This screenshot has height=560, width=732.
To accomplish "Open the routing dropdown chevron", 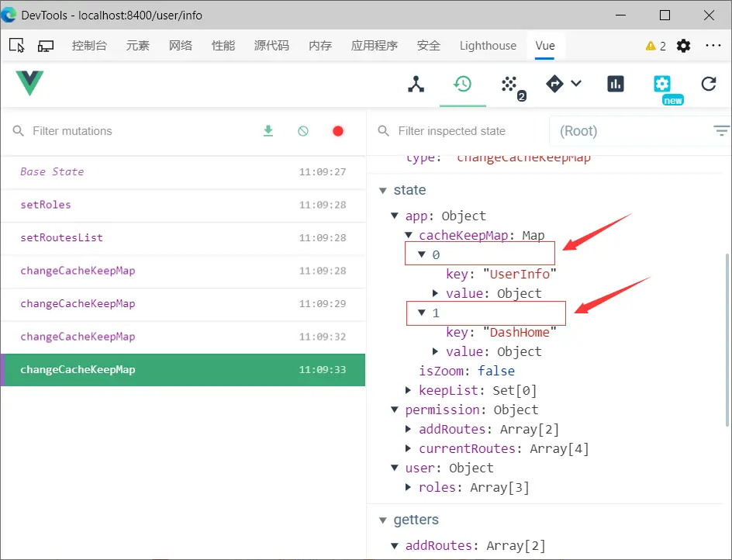I will 576,84.
